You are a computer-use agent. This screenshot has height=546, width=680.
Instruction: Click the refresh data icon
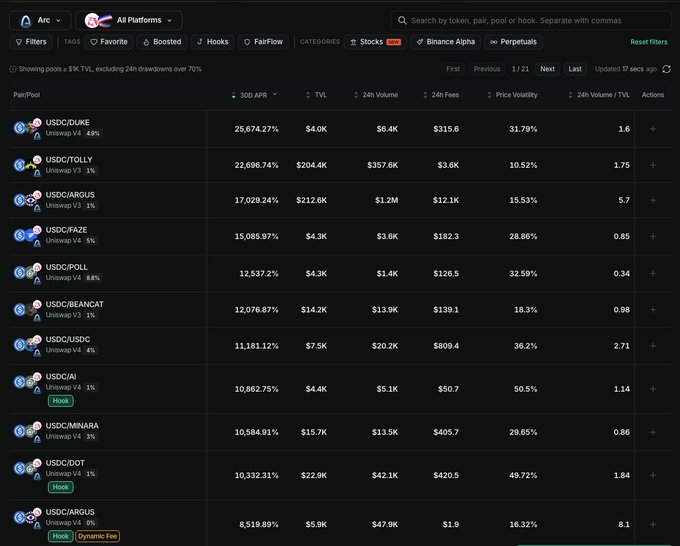click(x=667, y=69)
